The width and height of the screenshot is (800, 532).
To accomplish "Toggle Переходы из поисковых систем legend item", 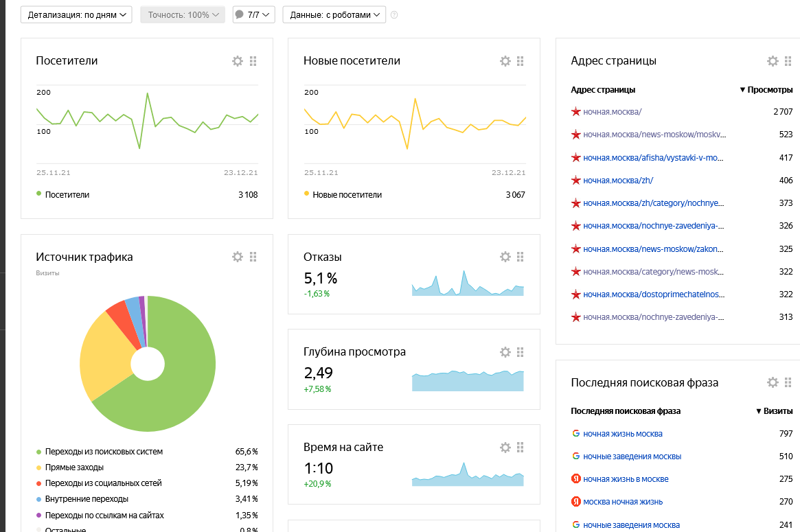I will pyautogui.click(x=100, y=452).
